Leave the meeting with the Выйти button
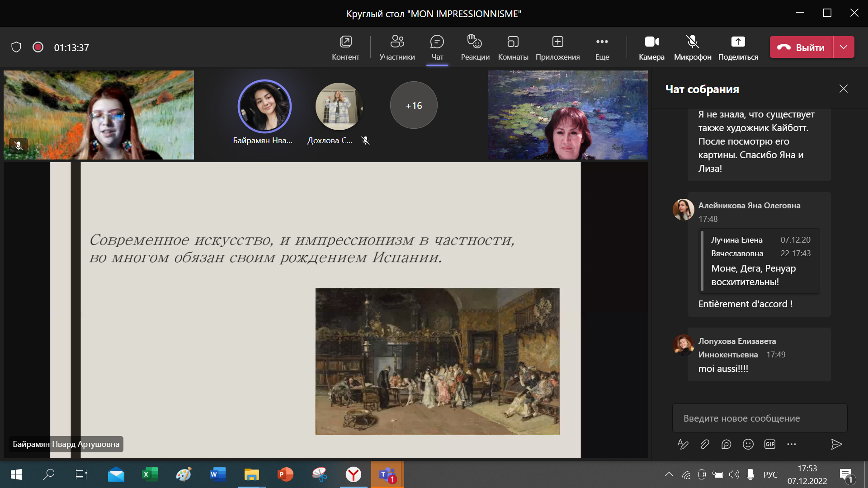This screenshot has height=488, width=868. (x=801, y=47)
